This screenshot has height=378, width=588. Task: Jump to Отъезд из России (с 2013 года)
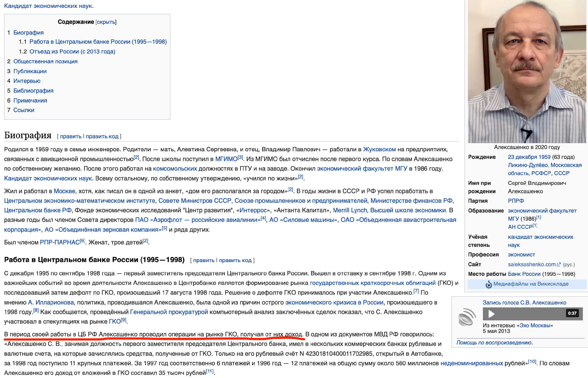(72, 51)
